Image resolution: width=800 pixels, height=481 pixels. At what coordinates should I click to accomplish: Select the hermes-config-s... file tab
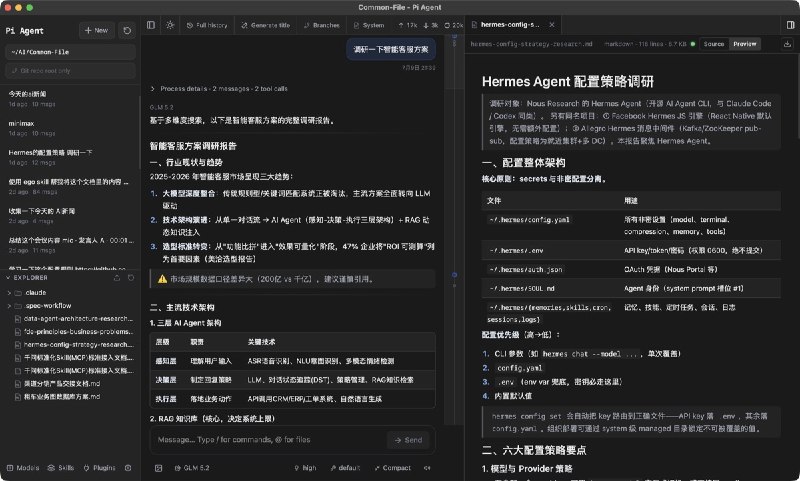pos(509,24)
